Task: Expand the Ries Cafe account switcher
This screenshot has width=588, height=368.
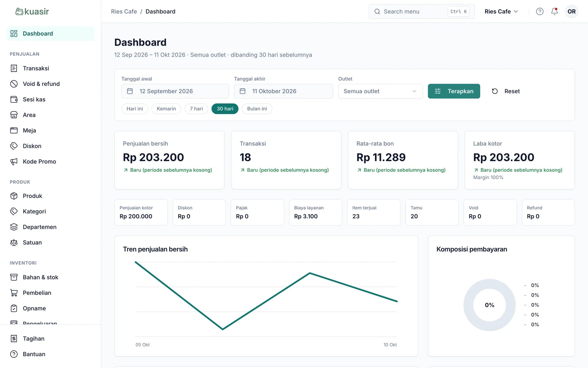Action: (x=501, y=11)
